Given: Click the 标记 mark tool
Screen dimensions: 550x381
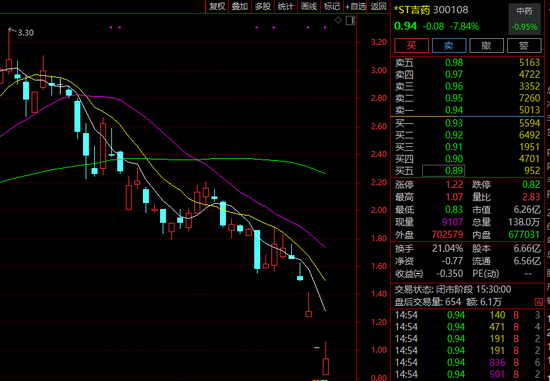Looking at the screenshot, I should (332, 6).
